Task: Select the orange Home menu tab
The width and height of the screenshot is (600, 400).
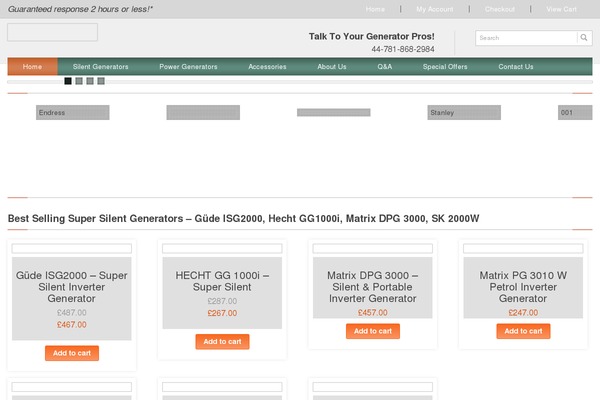Action: click(x=33, y=67)
